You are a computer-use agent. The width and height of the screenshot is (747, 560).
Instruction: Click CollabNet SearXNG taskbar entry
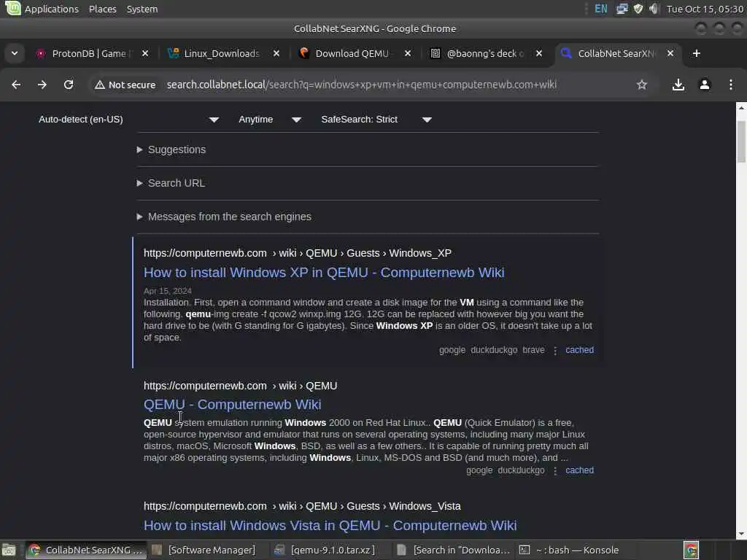coord(86,551)
